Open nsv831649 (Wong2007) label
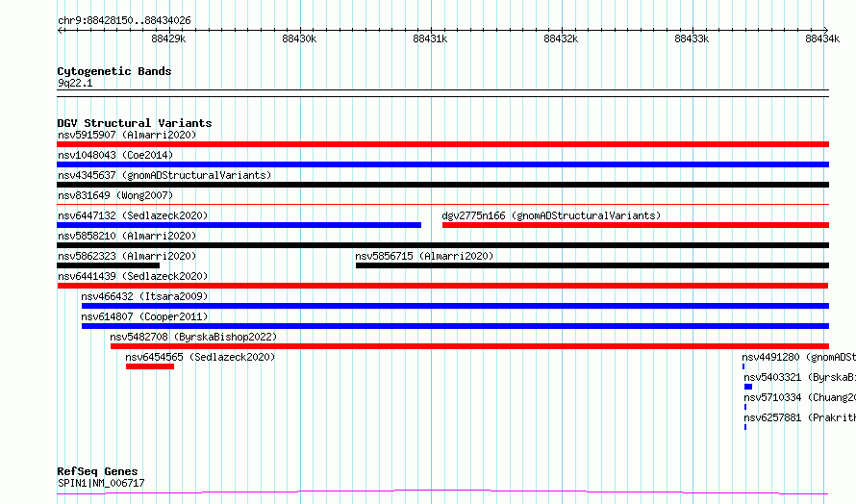This screenshot has width=856, height=504. (x=115, y=195)
